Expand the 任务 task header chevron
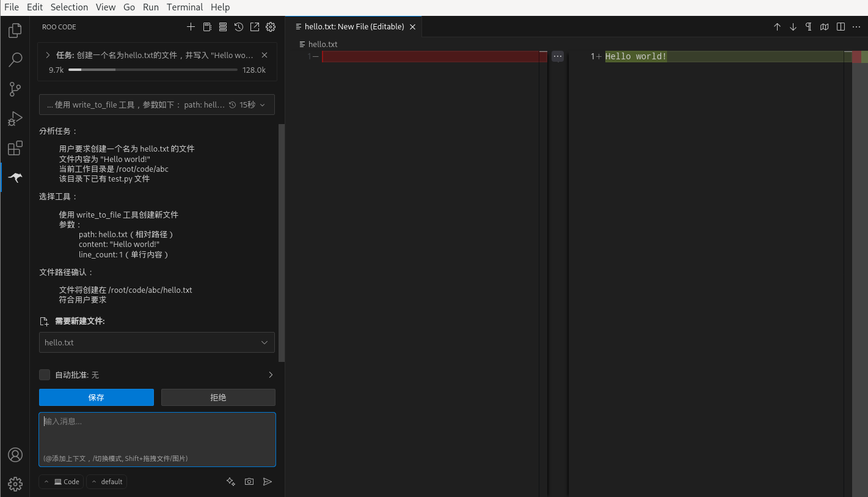This screenshot has height=497, width=868. pos(48,55)
